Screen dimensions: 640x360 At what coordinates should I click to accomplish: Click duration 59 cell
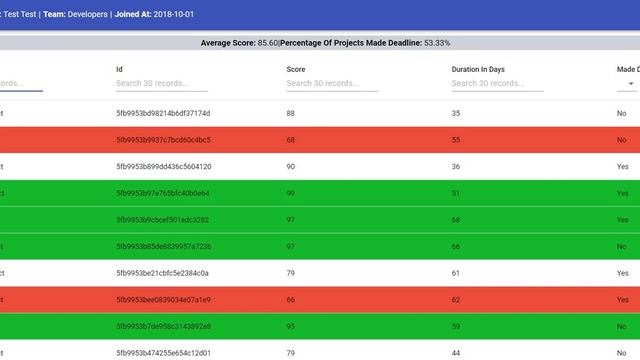pos(456,327)
